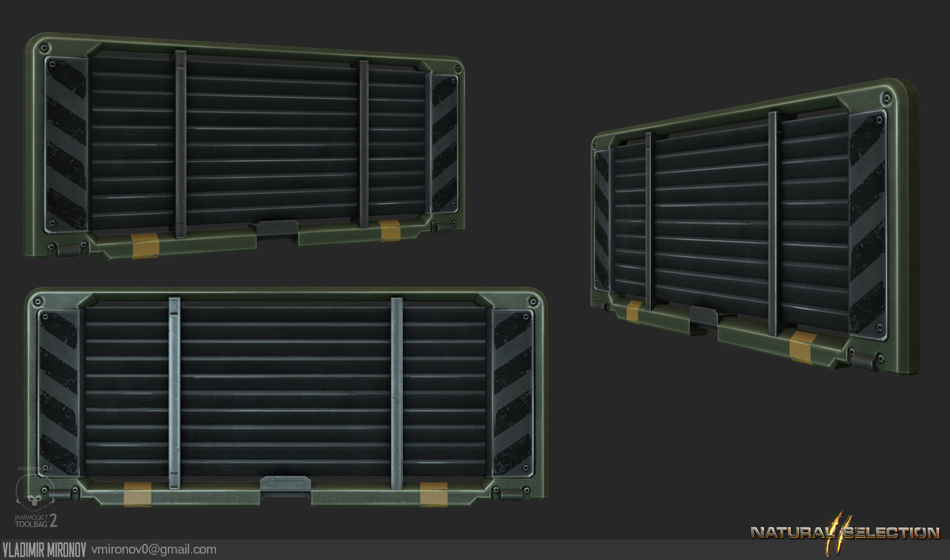Click the VLADIMIR MIRONOV author name
The width and height of the screenshot is (950, 560).
pyautogui.click(x=44, y=550)
